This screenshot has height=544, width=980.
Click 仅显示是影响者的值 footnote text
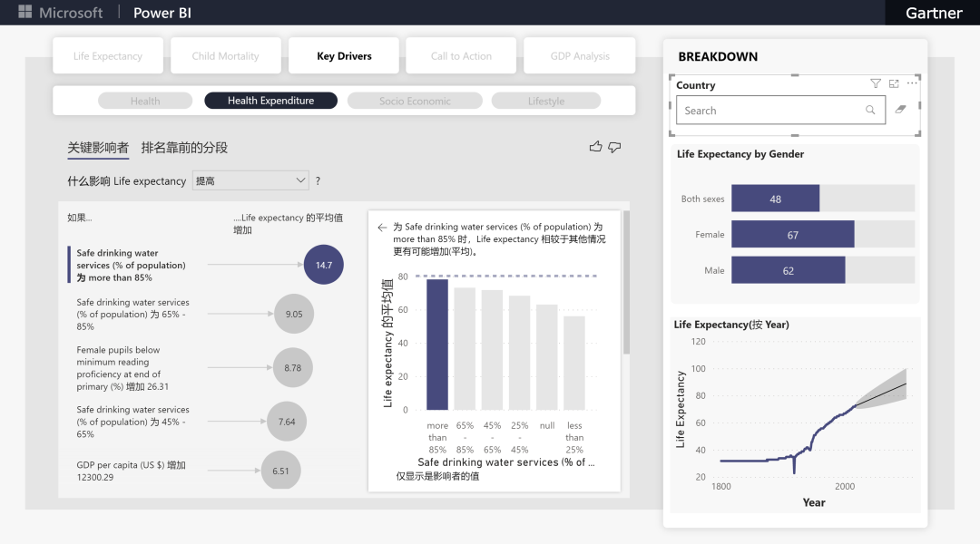(438, 476)
